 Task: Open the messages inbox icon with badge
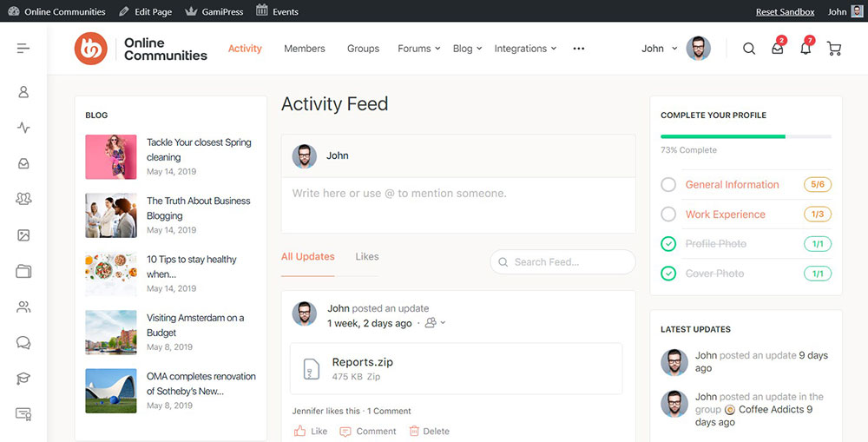777,49
